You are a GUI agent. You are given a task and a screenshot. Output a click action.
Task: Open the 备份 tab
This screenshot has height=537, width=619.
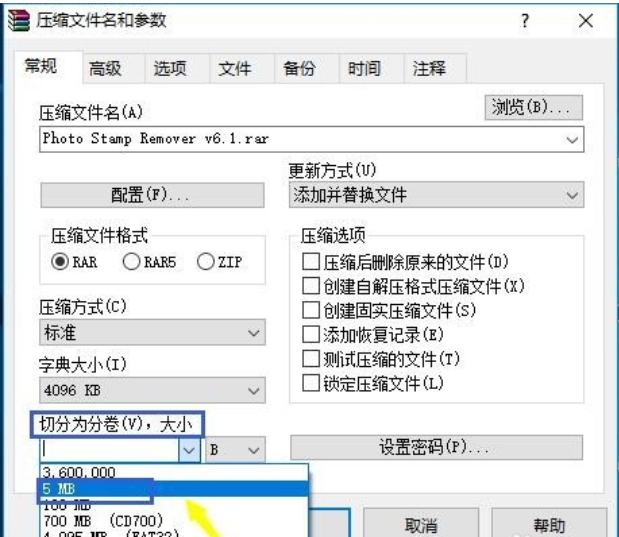[x=299, y=68]
